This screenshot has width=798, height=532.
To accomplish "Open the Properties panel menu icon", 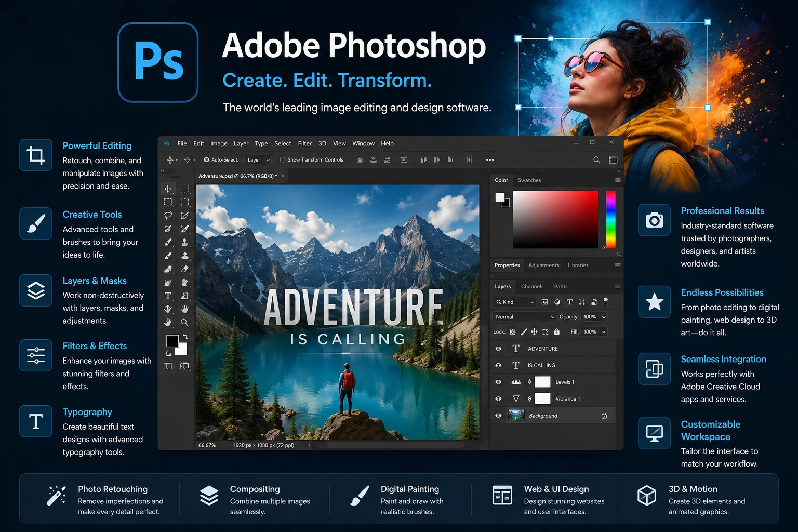I will pyautogui.click(x=618, y=265).
